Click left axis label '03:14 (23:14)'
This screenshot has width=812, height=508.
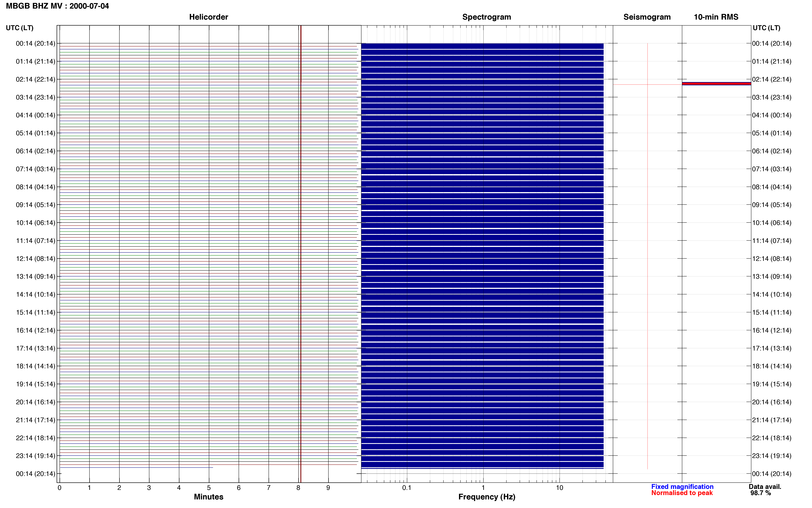point(36,97)
